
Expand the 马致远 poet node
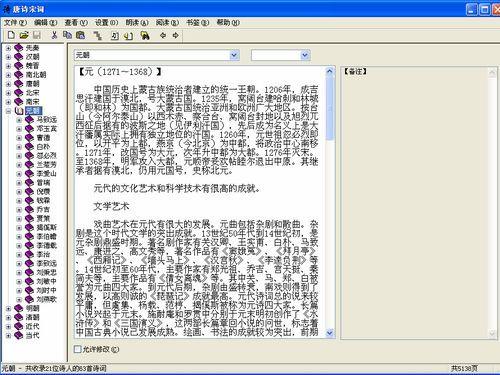click(x=19, y=120)
